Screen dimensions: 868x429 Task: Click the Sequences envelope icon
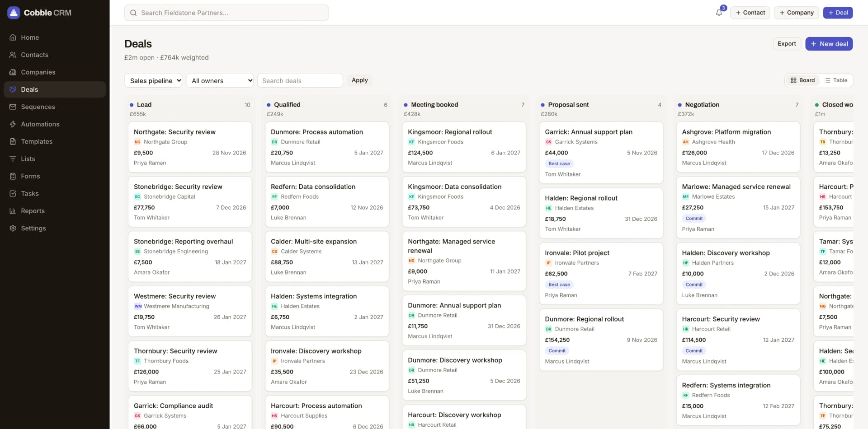(13, 107)
